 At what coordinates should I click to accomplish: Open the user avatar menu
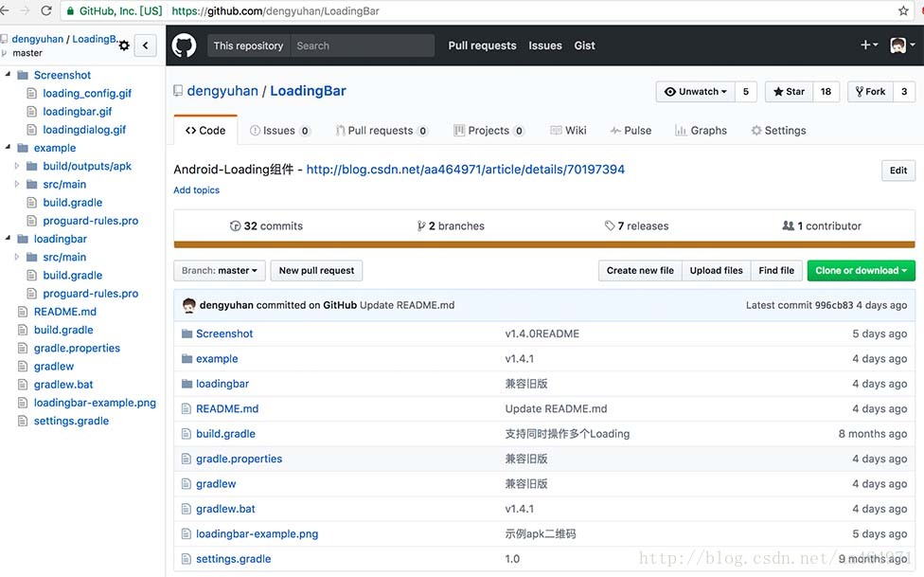902,45
